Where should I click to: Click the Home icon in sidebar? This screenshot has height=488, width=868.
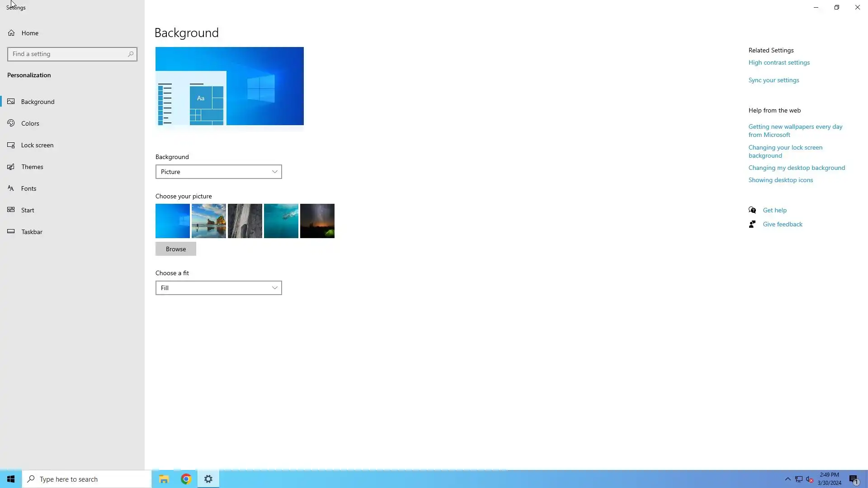tap(11, 33)
